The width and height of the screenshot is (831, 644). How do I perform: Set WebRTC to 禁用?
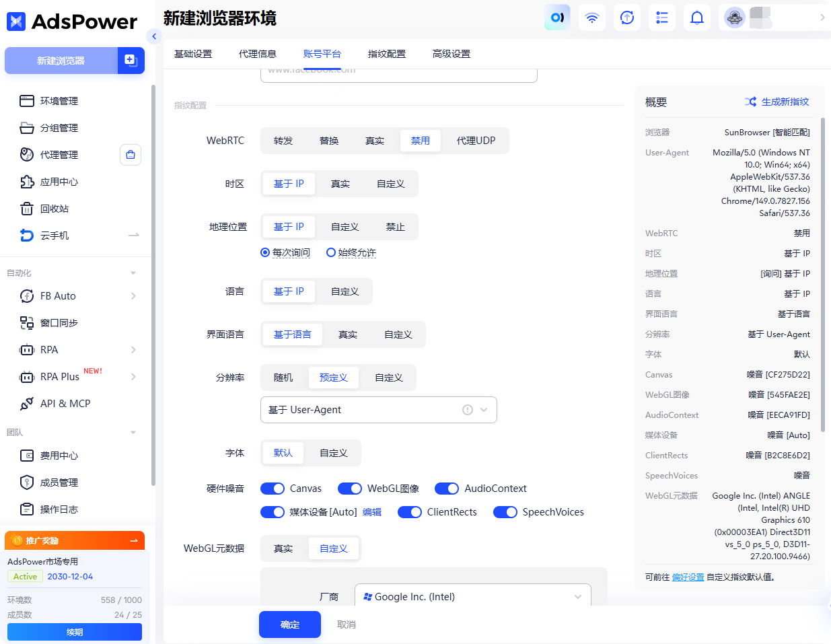421,141
